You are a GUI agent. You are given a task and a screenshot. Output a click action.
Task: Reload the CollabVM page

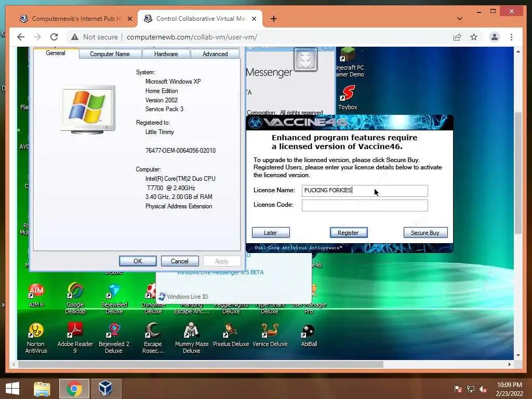coord(54,37)
